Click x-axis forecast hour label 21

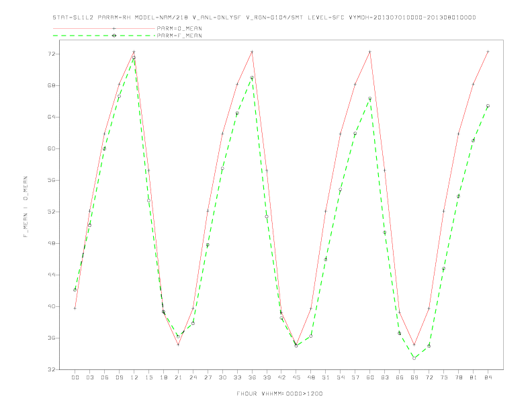coord(178,377)
